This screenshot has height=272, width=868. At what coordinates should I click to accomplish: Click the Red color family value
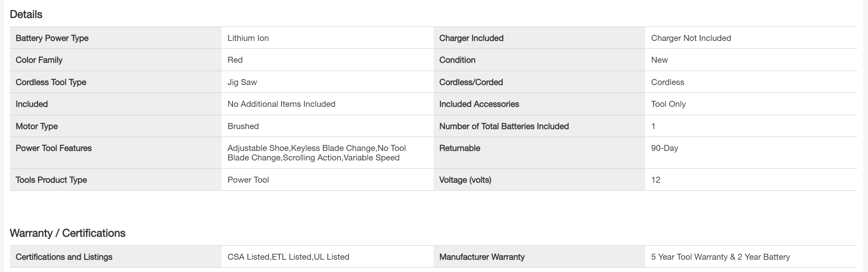(x=235, y=60)
